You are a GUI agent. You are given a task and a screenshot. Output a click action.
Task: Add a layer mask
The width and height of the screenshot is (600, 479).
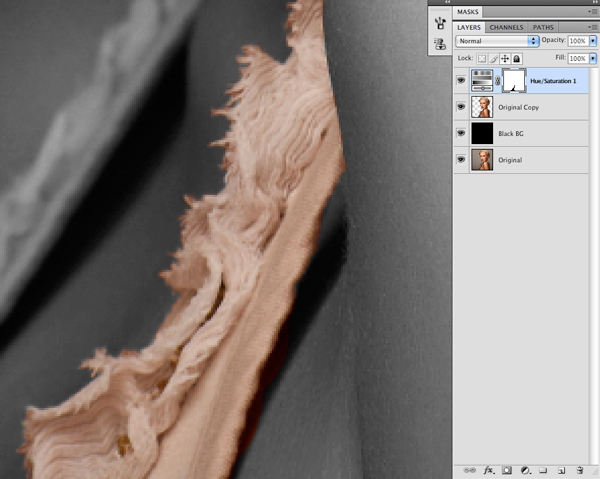507,470
